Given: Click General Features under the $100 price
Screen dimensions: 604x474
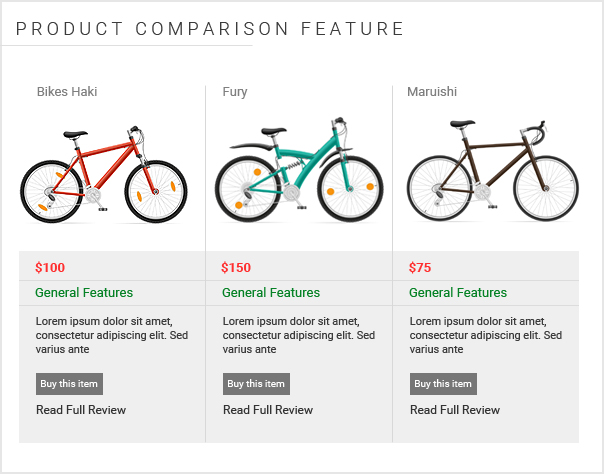Looking at the screenshot, I should pyautogui.click(x=84, y=293).
